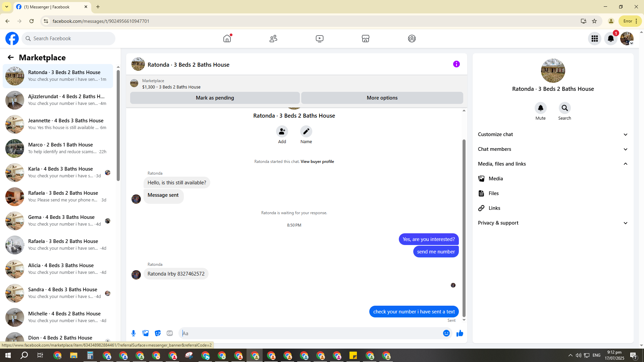Search in conversation magnifier icon
This screenshot has height=362, width=644.
[x=565, y=108]
